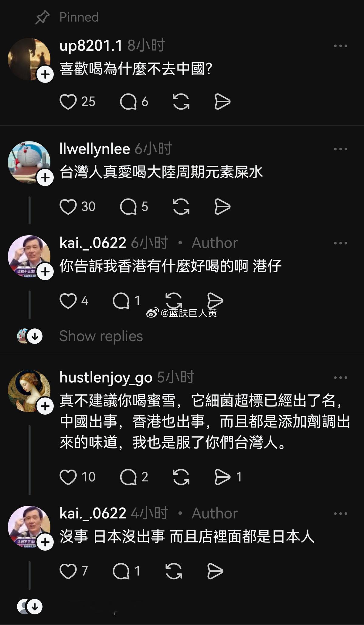The width and height of the screenshot is (364, 625).
Task: Open hustlenjoy_go username link
Action: coord(106,378)
